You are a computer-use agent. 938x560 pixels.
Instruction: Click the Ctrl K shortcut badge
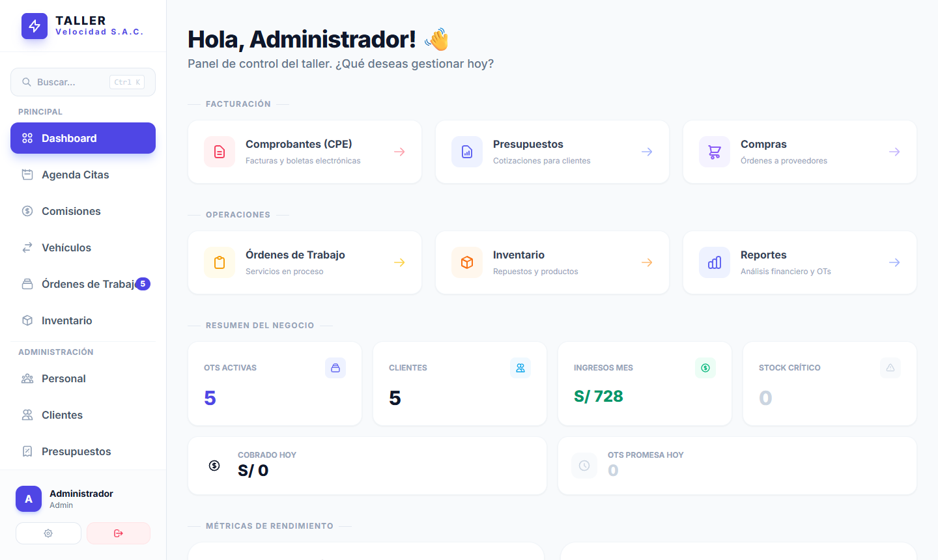[127, 82]
